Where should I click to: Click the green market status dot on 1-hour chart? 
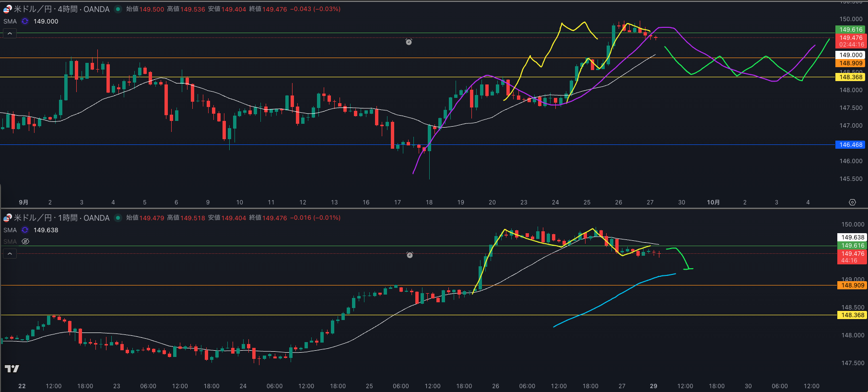(117, 218)
